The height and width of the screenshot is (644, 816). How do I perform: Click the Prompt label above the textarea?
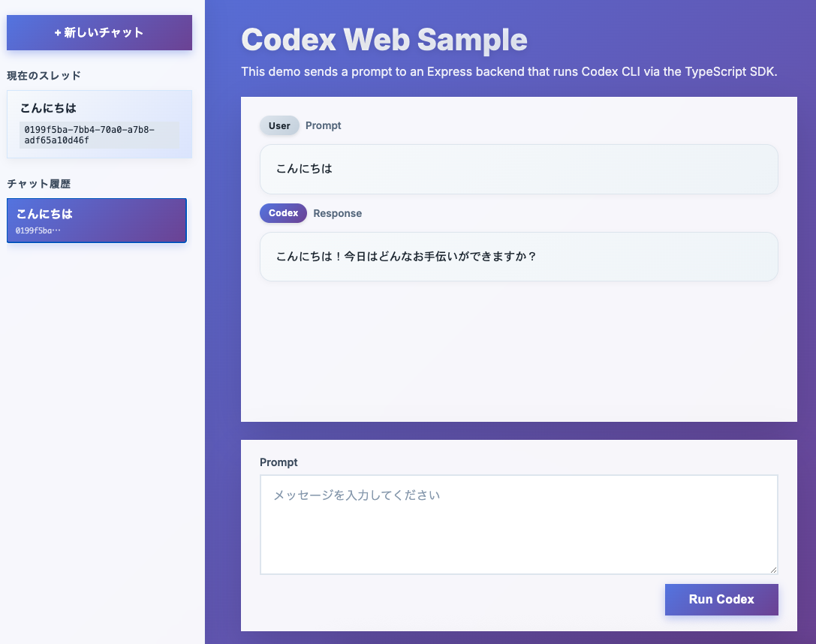[x=279, y=462]
